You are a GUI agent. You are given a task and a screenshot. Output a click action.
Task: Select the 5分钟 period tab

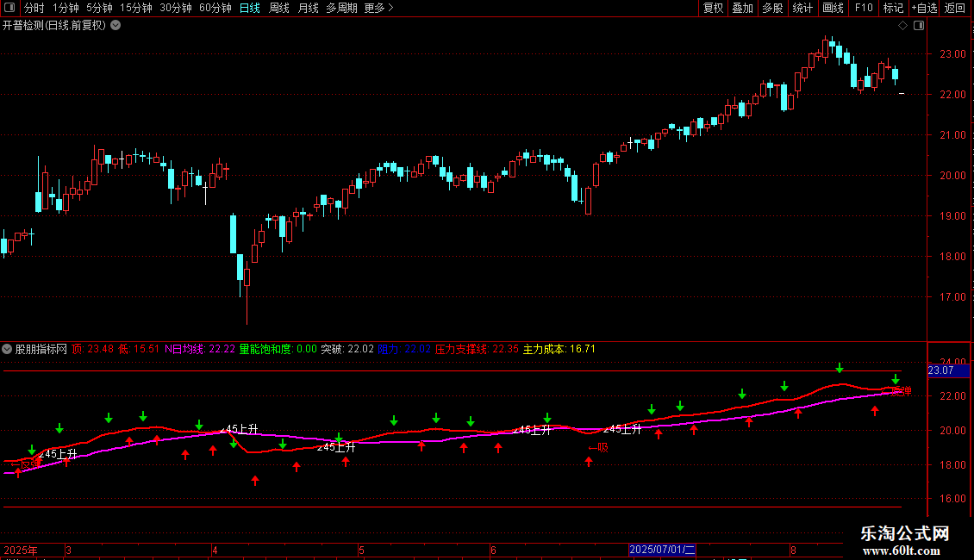(x=99, y=8)
